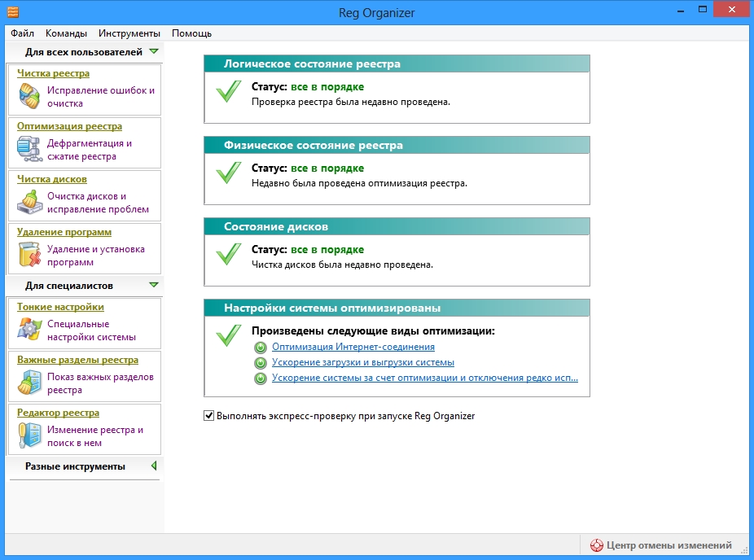Click Недавно была проведена оптимизация реестра text
754x560 pixels.
359,183
